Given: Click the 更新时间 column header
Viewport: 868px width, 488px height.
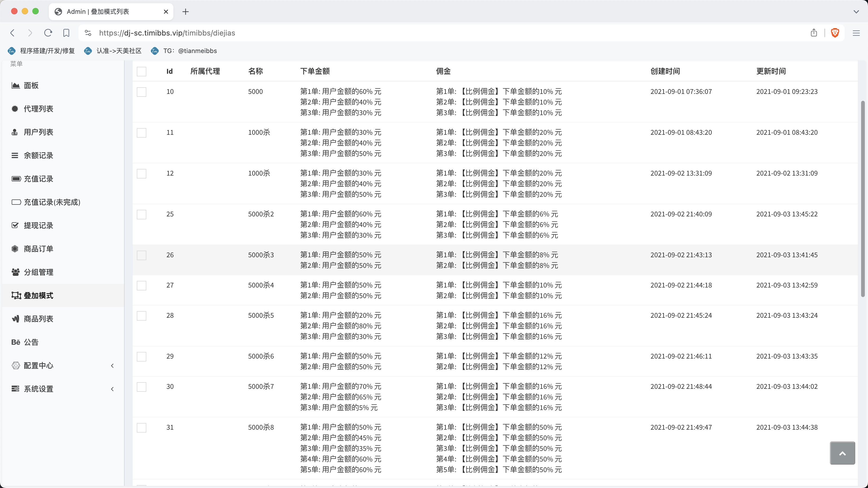Looking at the screenshot, I should point(771,71).
